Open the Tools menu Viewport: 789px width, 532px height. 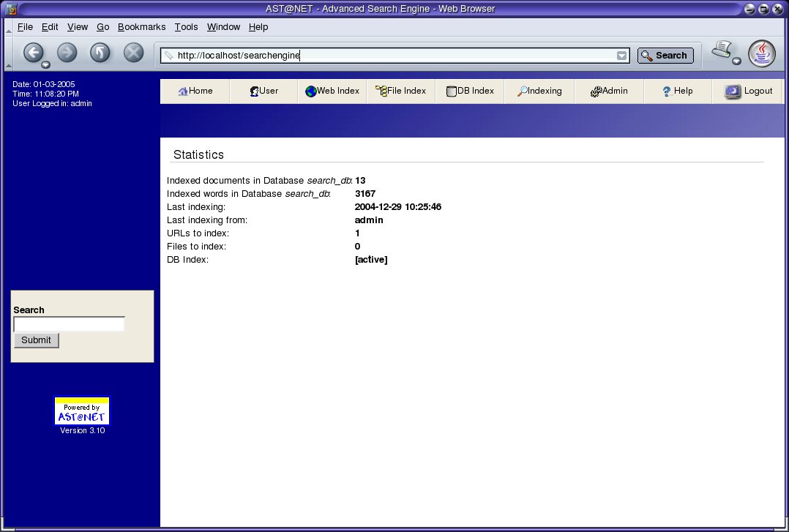[186, 27]
